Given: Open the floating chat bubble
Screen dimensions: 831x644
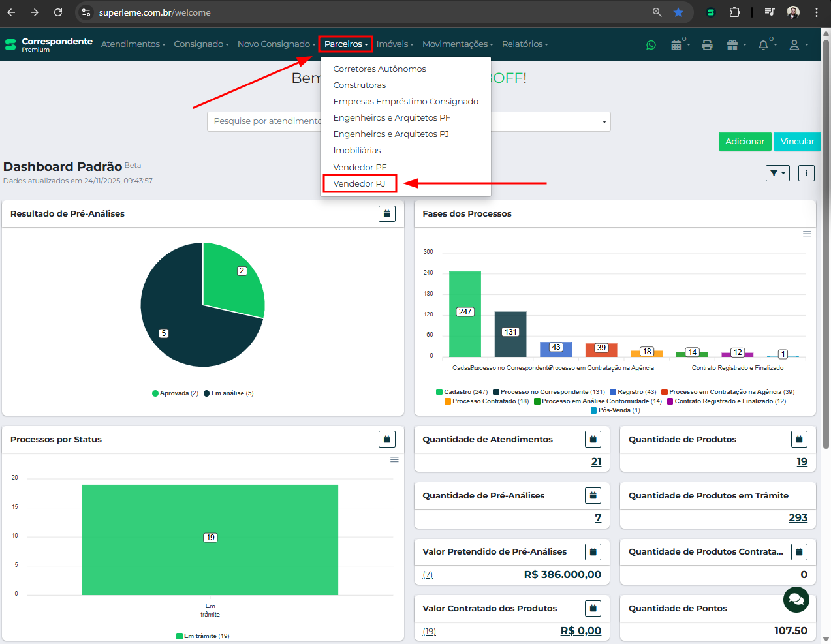Looking at the screenshot, I should tap(796, 599).
